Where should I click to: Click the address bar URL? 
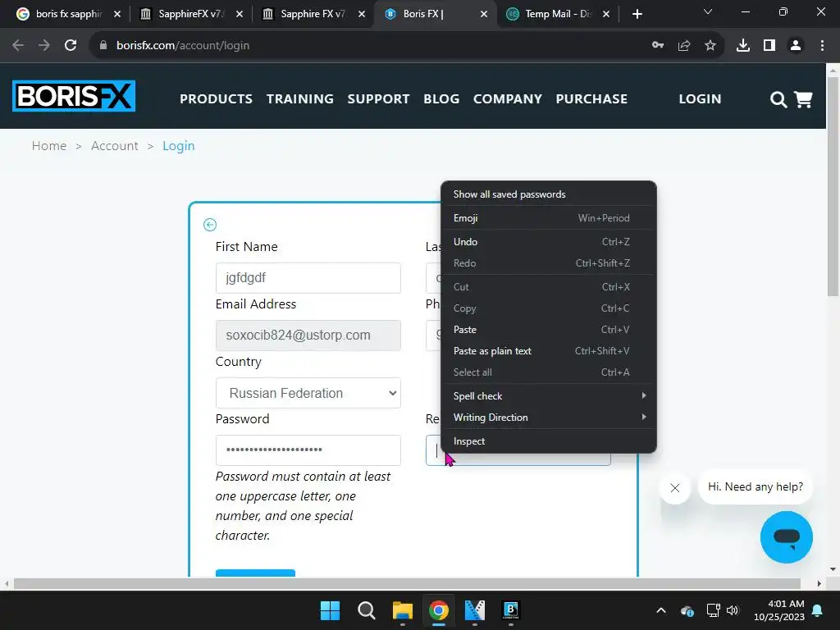183,46
